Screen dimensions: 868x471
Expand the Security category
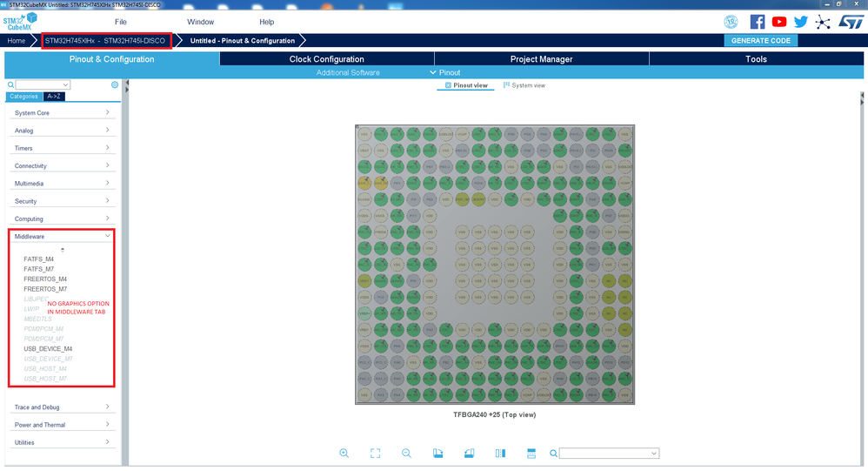62,201
